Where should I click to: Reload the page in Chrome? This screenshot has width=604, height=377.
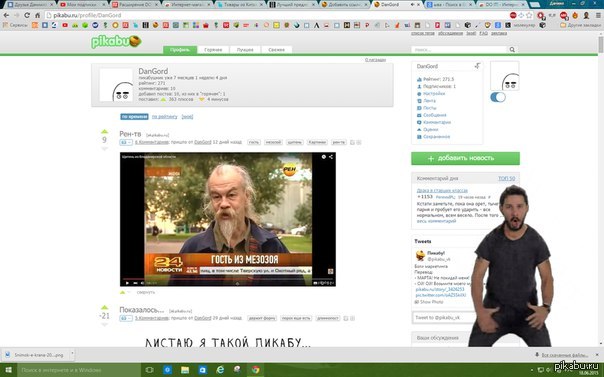tap(27, 15)
